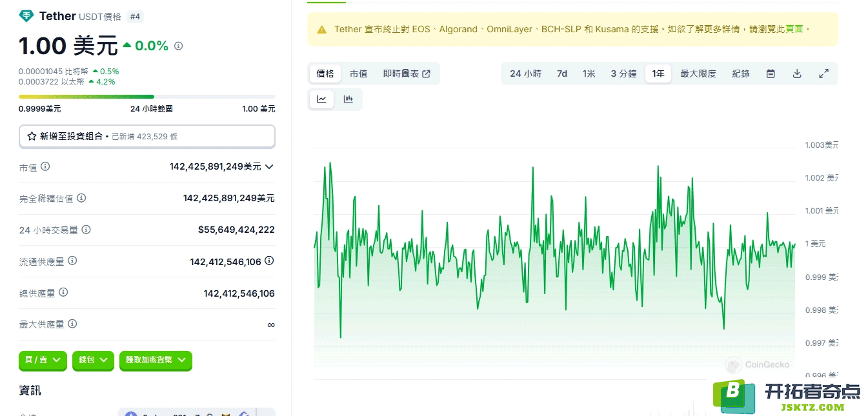Screen dimensions: 868x416
Task: Click the download chart data icon
Action: pyautogui.click(x=797, y=74)
